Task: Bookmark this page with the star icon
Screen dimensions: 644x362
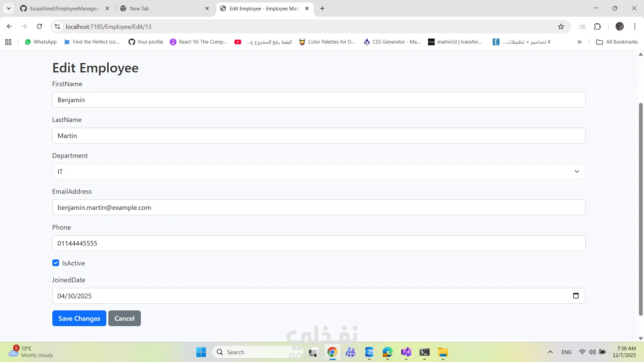Action: (x=561, y=26)
